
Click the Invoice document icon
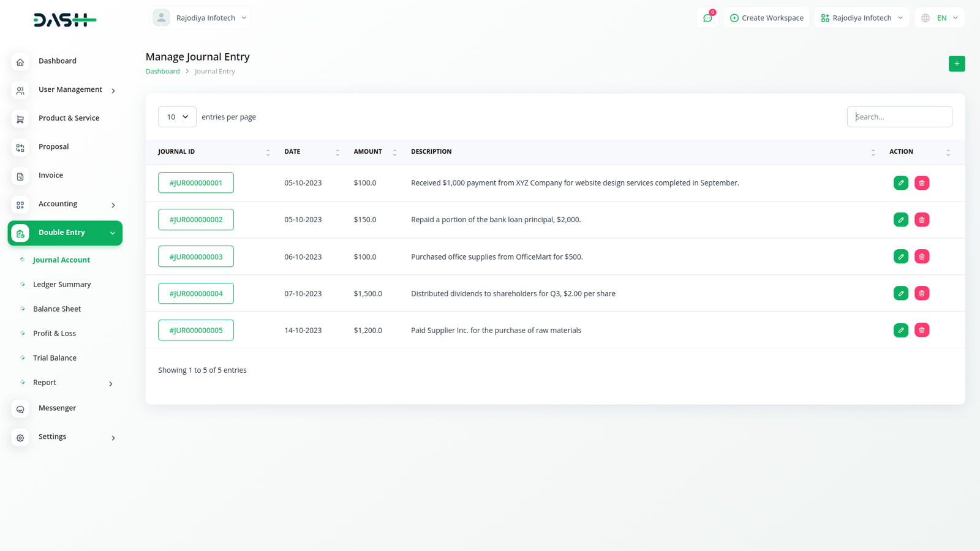tap(20, 176)
